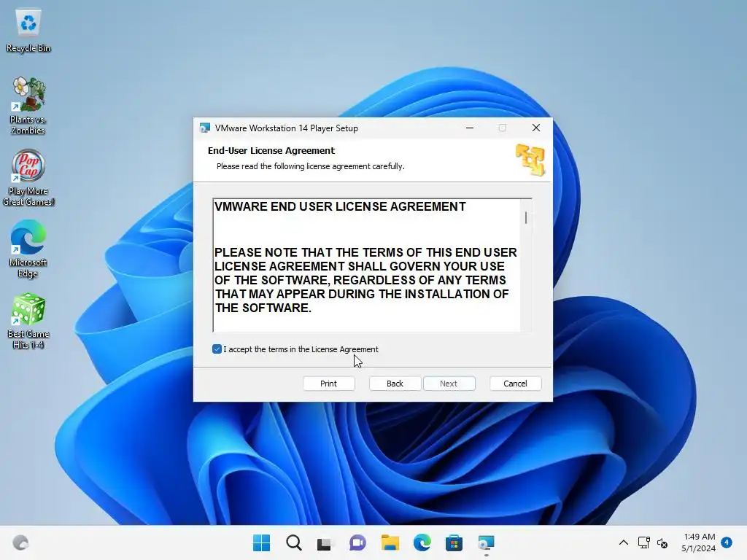Select the PopCap Play More Great Games shortcut

28,178
